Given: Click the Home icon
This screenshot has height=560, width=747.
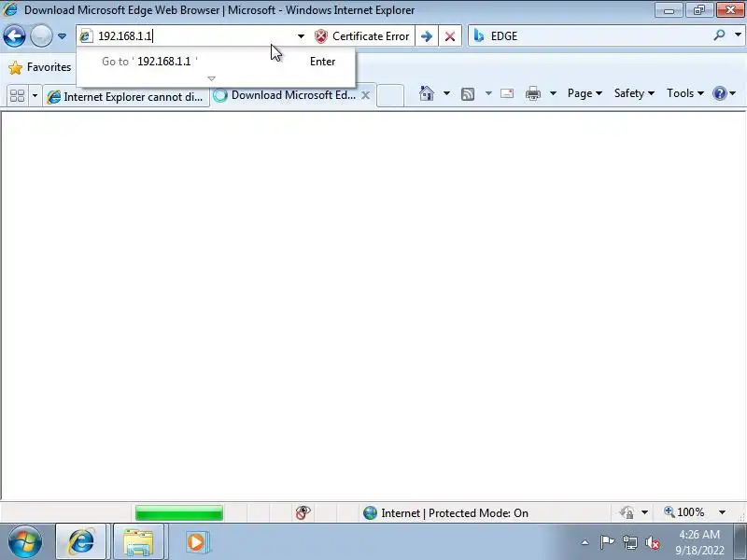Looking at the screenshot, I should point(427,93).
